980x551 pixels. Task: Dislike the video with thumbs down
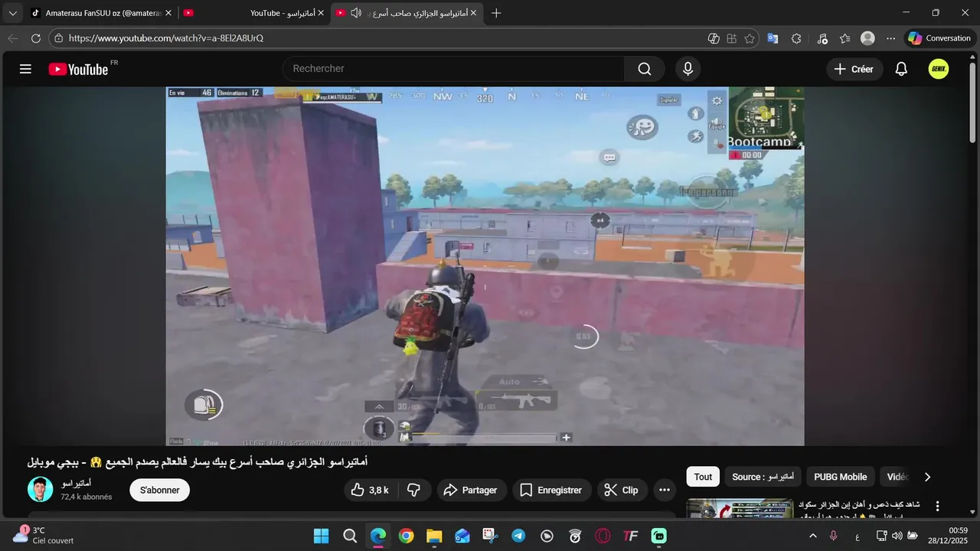[413, 490]
